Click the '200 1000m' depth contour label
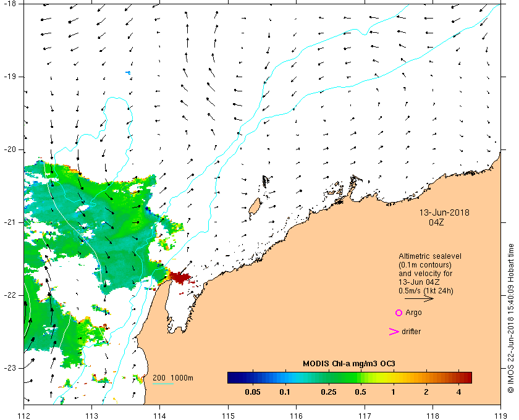The height and width of the screenshot is (420, 519). click(173, 378)
